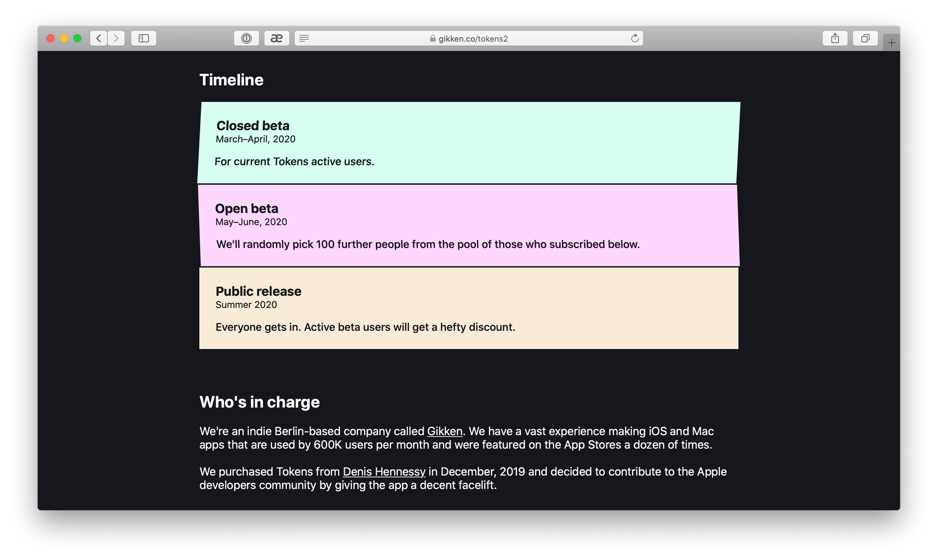Viewport: 938px width, 560px height.
Task: Select the mint Closed beta card
Action: coord(469,142)
